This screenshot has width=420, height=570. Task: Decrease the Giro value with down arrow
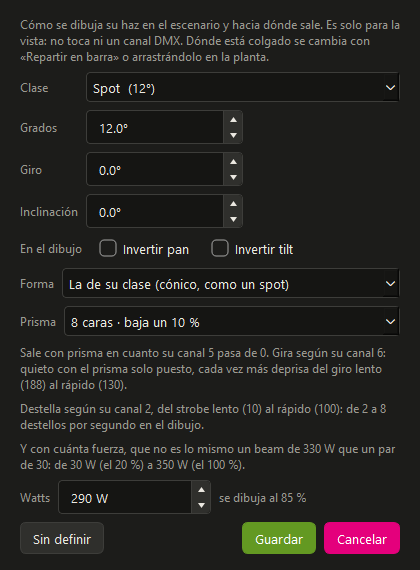click(233, 177)
